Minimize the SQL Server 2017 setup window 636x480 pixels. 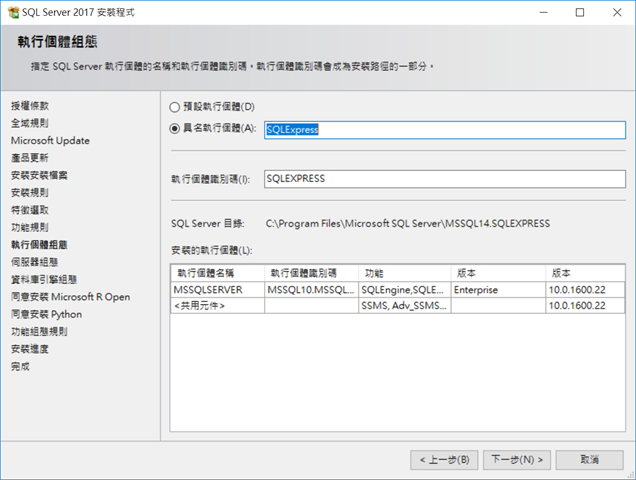(544, 13)
